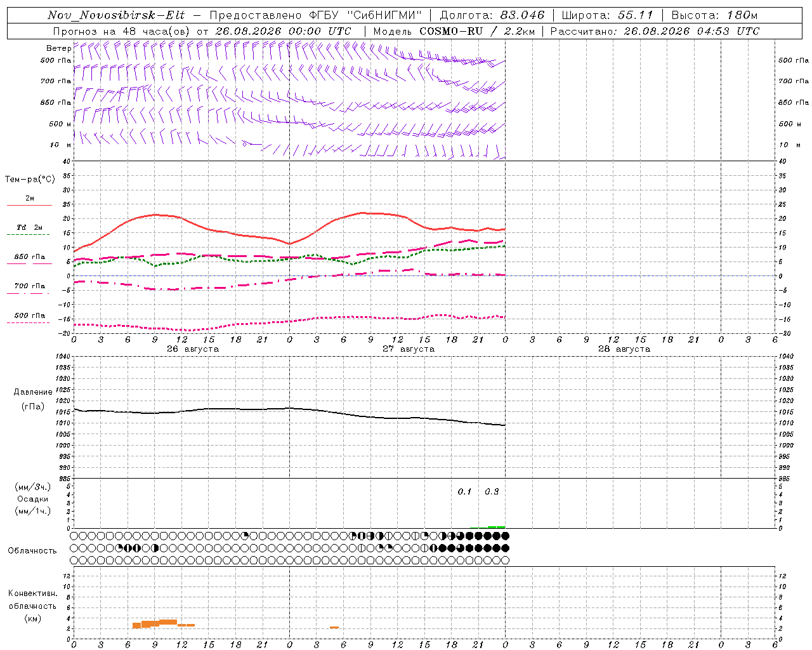812x650 pixels.
Task: Click the green precipitation bar
Action: coord(496,527)
